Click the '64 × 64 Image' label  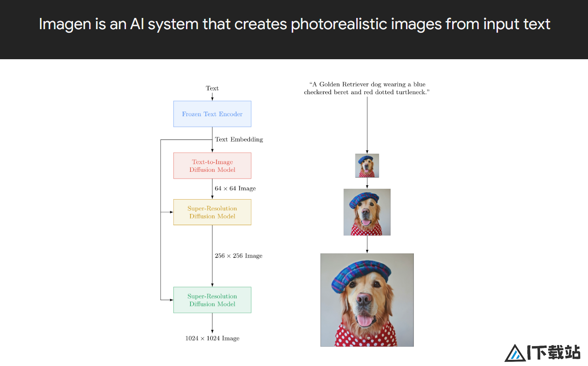(235, 188)
